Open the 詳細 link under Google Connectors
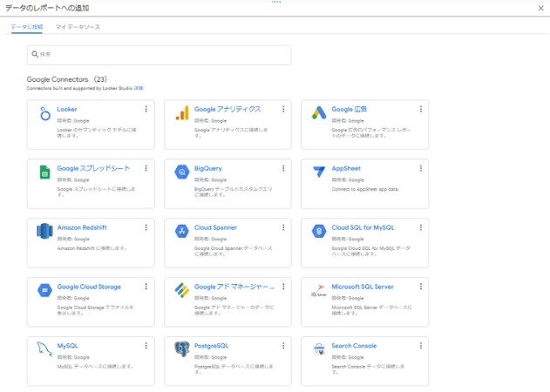This screenshot has height=392, width=550. coord(139,88)
